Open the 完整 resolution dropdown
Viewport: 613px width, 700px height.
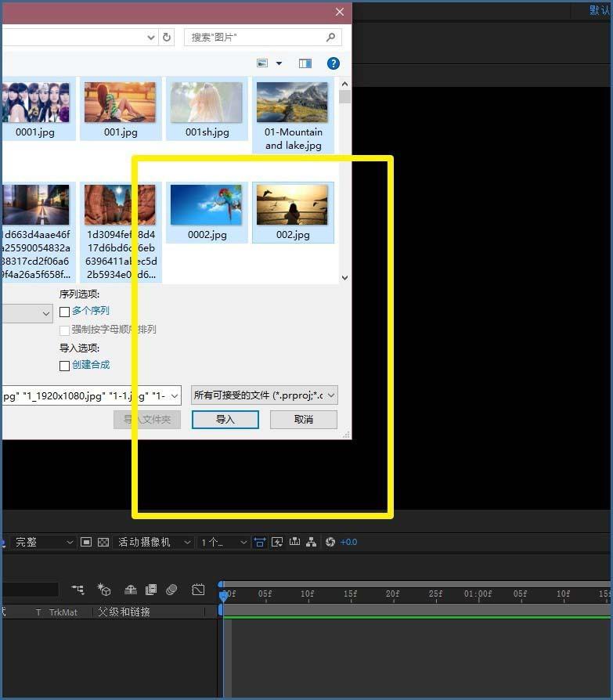pos(43,542)
